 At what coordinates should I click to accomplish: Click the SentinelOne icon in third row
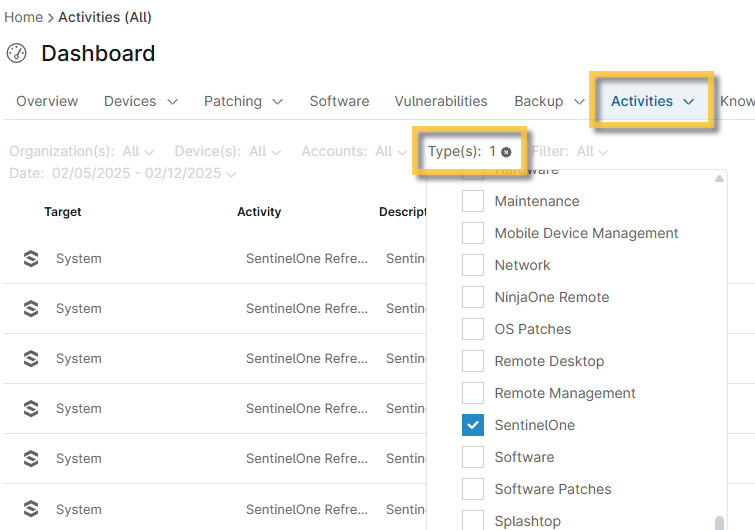coord(31,359)
